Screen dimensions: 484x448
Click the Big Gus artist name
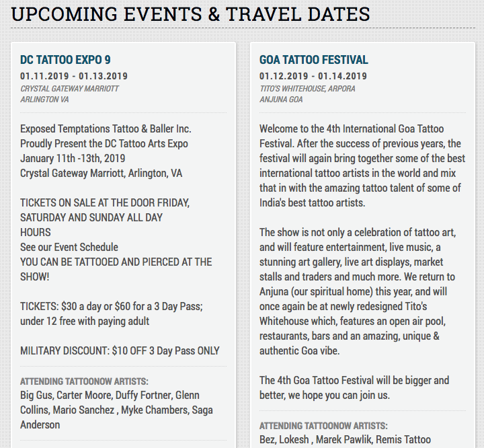[x=36, y=395]
